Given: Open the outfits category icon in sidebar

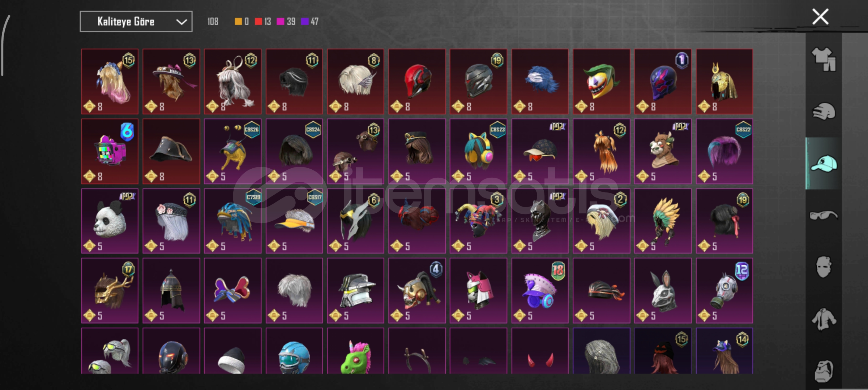Looking at the screenshot, I should tap(824, 60).
